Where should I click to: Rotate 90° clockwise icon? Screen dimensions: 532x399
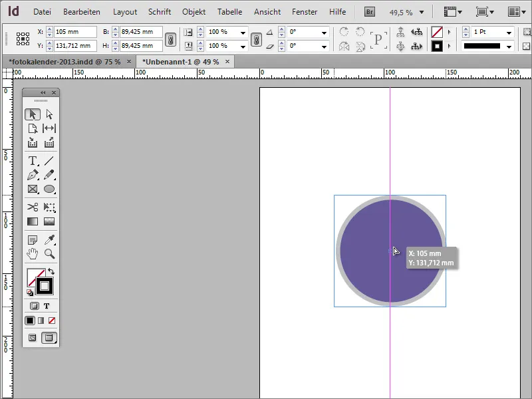coord(344,32)
